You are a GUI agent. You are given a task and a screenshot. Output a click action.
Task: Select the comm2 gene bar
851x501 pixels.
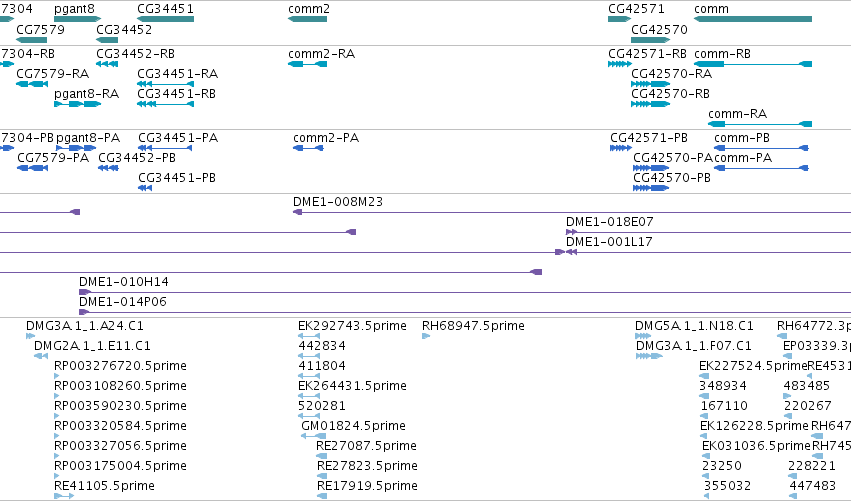point(307,19)
